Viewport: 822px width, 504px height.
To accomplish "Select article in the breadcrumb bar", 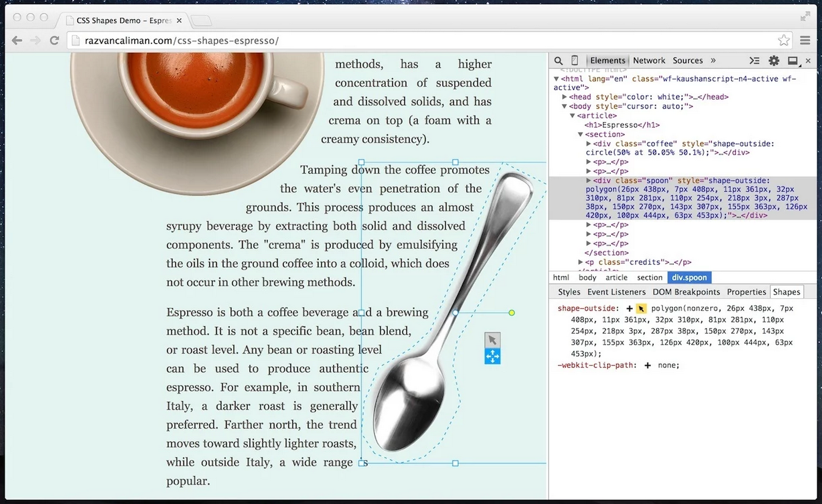I will (616, 277).
